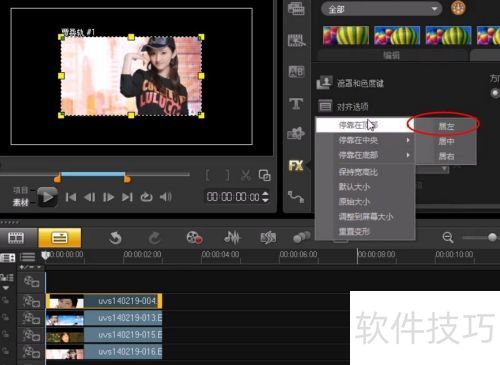Choose 停靠在顶部 menu entry
The height and width of the screenshot is (365, 500).
tap(365, 125)
